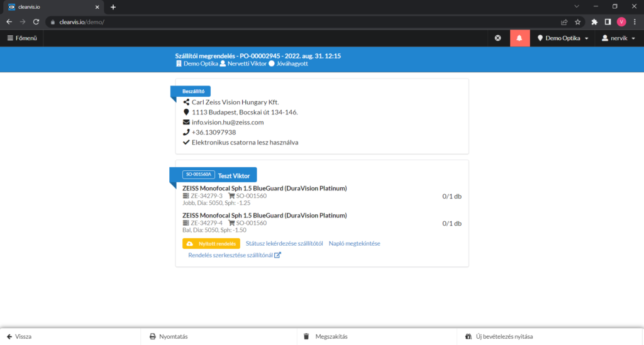Click Státusz lekérdezése szállítótól link

[284, 243]
